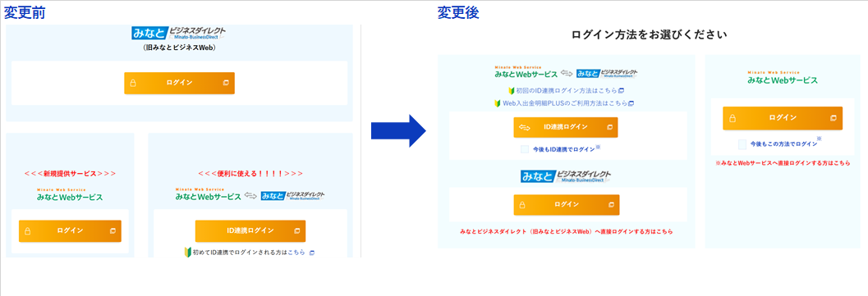Open the みなとビジネスダイレクト（旧みなとビジネスWeb）へ直接ログイン link
The image size is (868, 296).
coord(566,231)
